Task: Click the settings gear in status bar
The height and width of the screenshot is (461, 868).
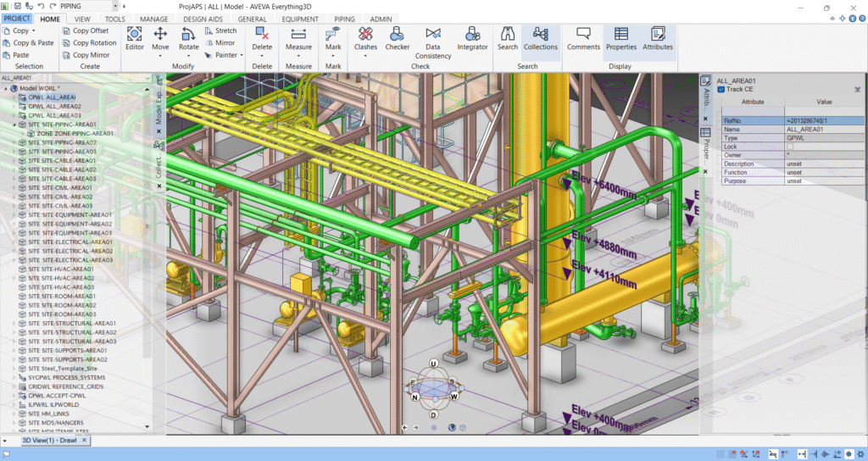Action: click(x=861, y=454)
